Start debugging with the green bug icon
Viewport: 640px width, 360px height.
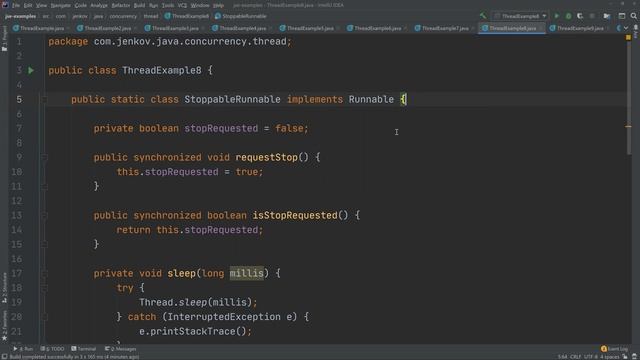click(568, 16)
